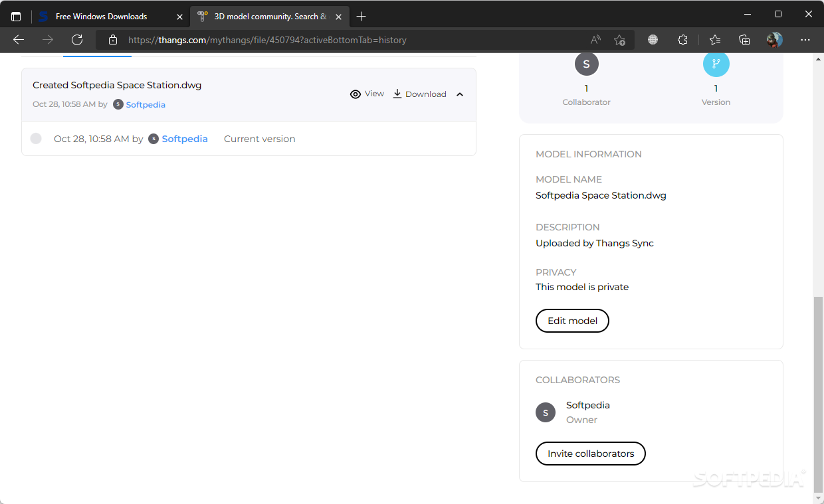This screenshot has width=824, height=504.
Task: Click the scrollbar down arrow
Action: [x=818, y=498]
